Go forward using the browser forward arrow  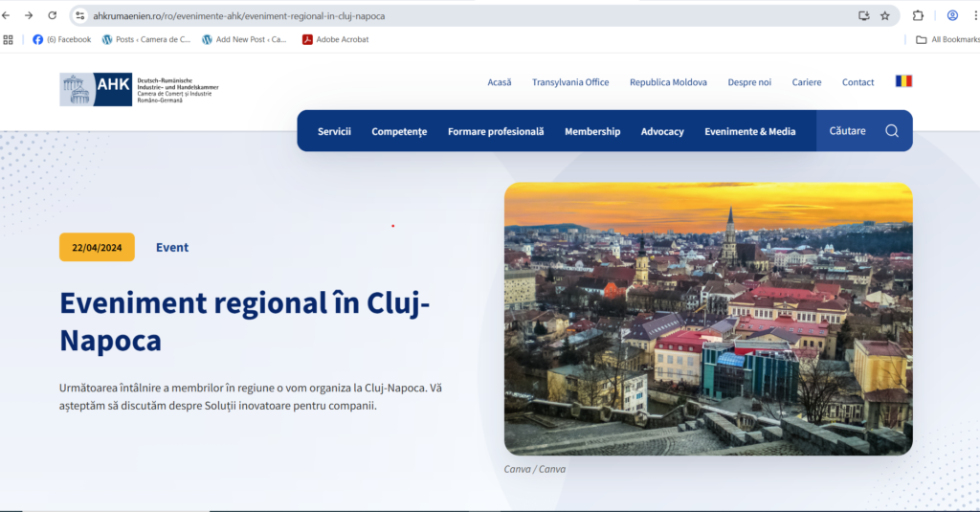pos(29,15)
